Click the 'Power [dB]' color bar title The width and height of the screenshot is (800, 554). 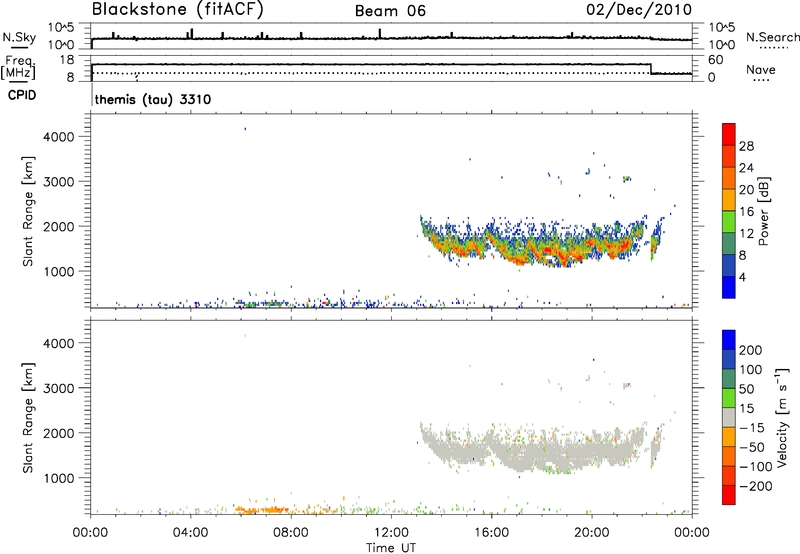pos(763,211)
